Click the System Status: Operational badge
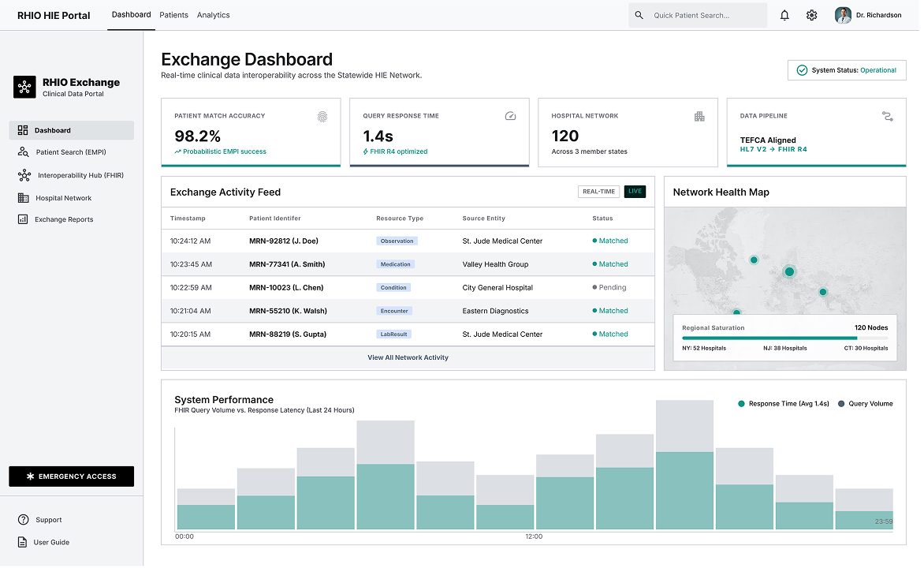 coord(851,71)
